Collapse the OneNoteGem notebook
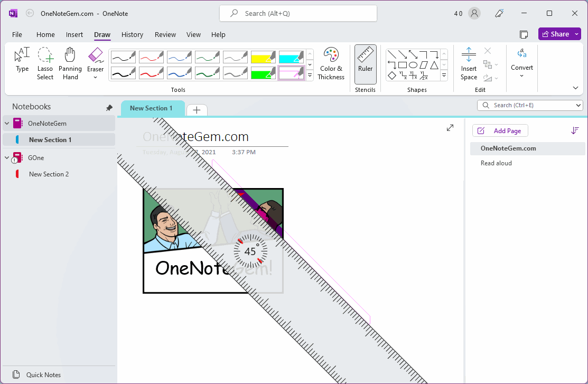588x384 pixels. pos(7,124)
